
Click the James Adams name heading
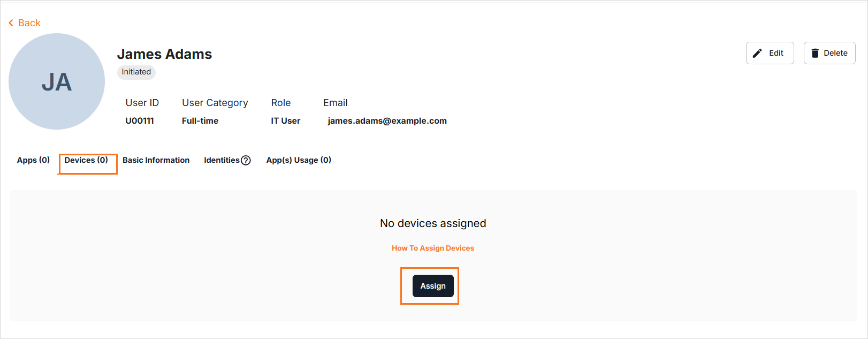pos(164,54)
